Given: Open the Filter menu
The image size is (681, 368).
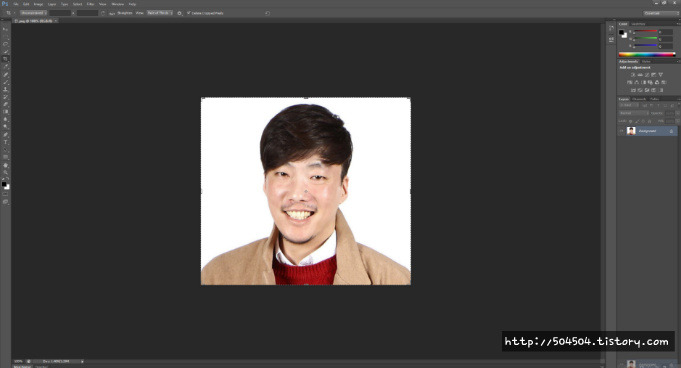Looking at the screenshot, I should (x=90, y=4).
